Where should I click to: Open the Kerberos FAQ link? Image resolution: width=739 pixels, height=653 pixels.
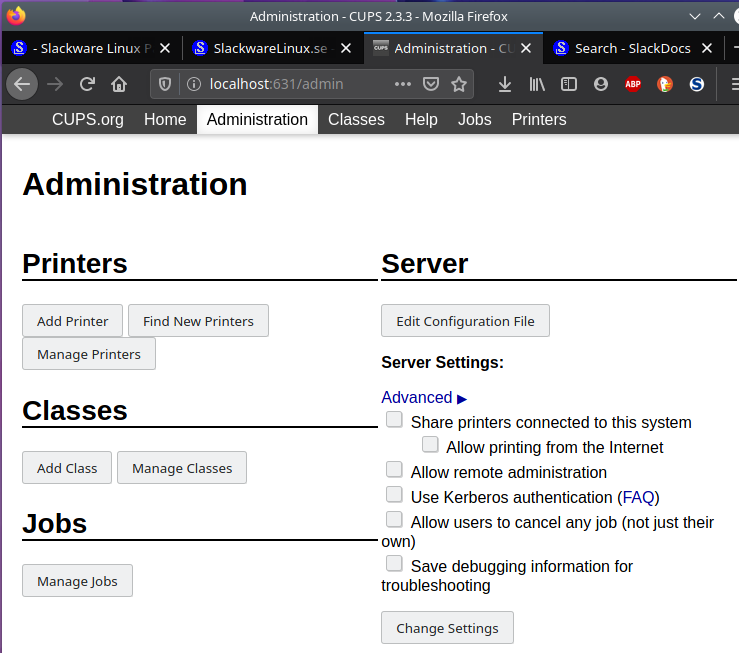638,498
